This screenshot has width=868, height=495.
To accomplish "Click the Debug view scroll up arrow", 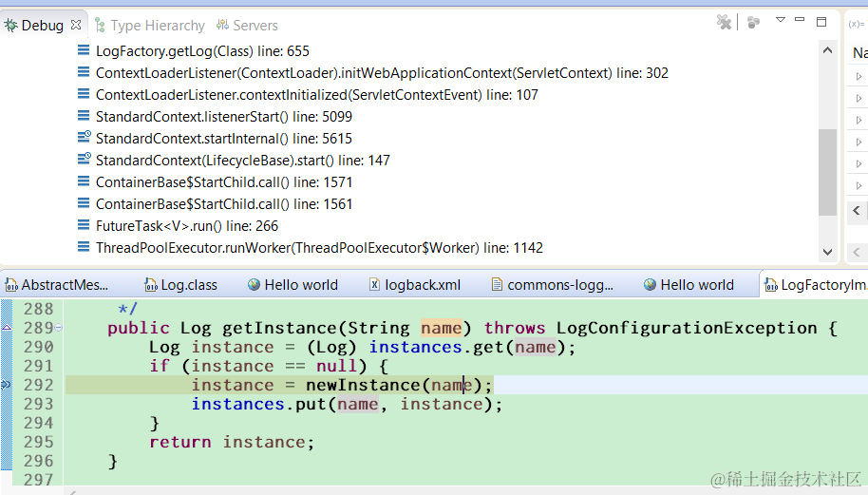I will point(827,50).
